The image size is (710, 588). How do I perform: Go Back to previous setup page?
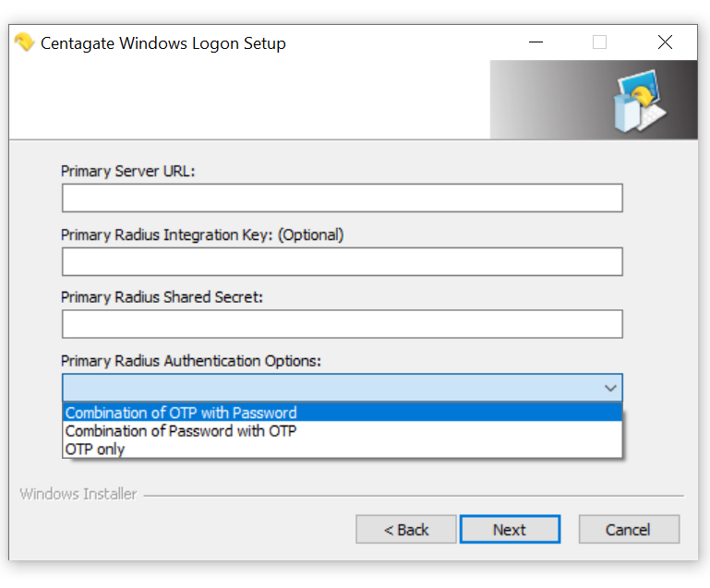click(x=406, y=529)
